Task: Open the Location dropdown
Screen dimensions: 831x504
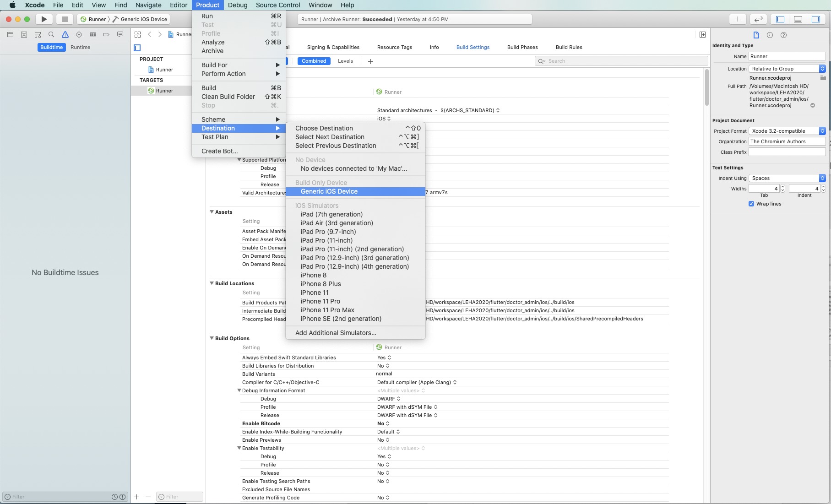Action: [787, 69]
